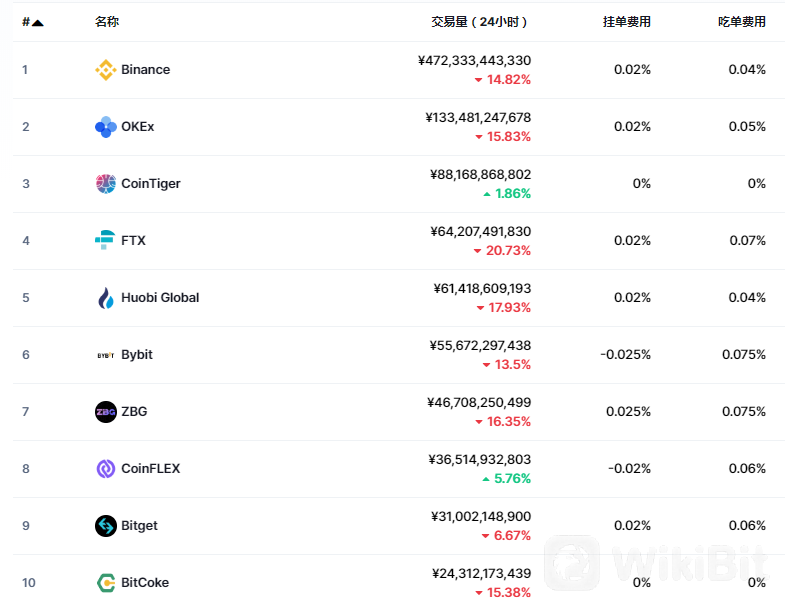Open the CoinFLEX exchange link
The width and height of the screenshot is (785, 611).
pyautogui.click(x=150, y=469)
